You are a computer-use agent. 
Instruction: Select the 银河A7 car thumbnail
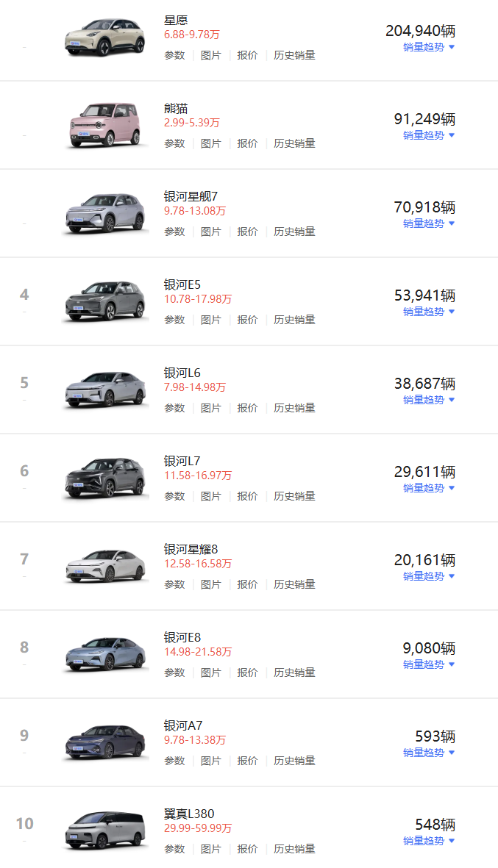(x=105, y=742)
